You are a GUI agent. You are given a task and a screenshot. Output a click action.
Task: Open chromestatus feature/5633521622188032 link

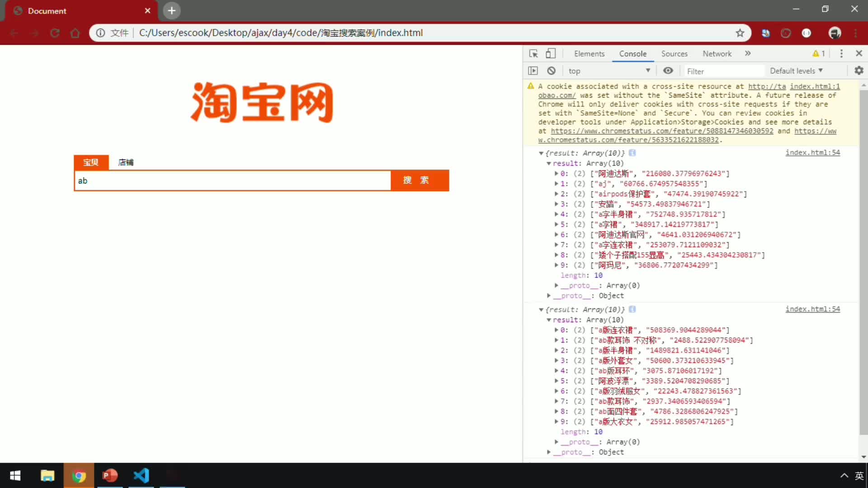click(628, 140)
